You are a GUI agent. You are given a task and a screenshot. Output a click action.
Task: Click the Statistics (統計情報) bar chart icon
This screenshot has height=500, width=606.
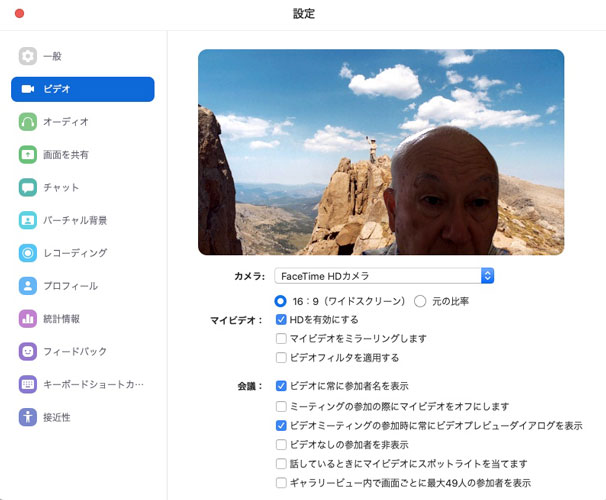(x=28, y=319)
